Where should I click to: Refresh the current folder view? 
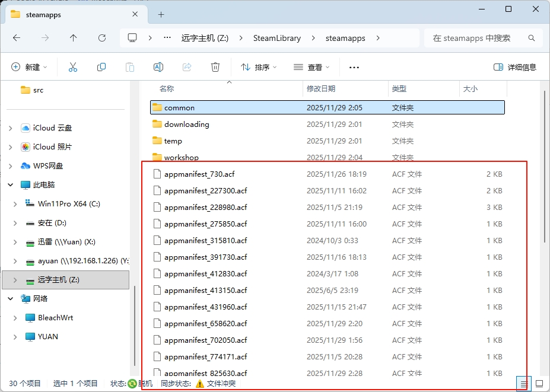tap(102, 38)
